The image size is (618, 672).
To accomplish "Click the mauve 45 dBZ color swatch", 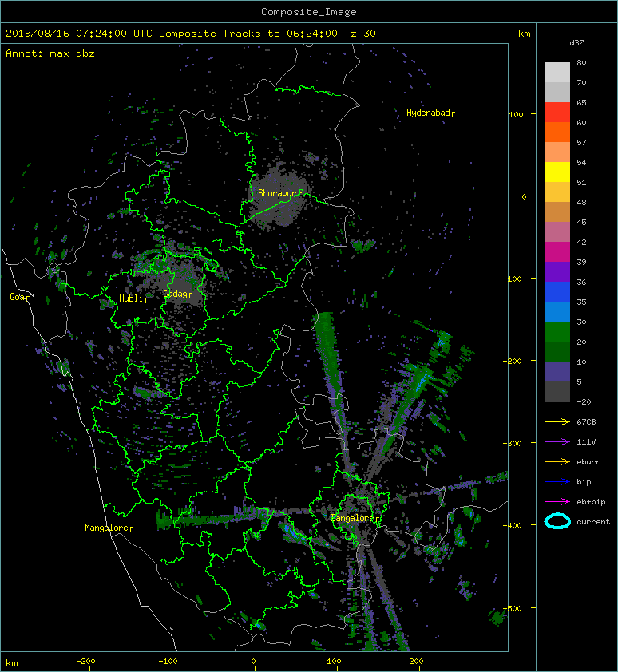I will pyautogui.click(x=557, y=232).
